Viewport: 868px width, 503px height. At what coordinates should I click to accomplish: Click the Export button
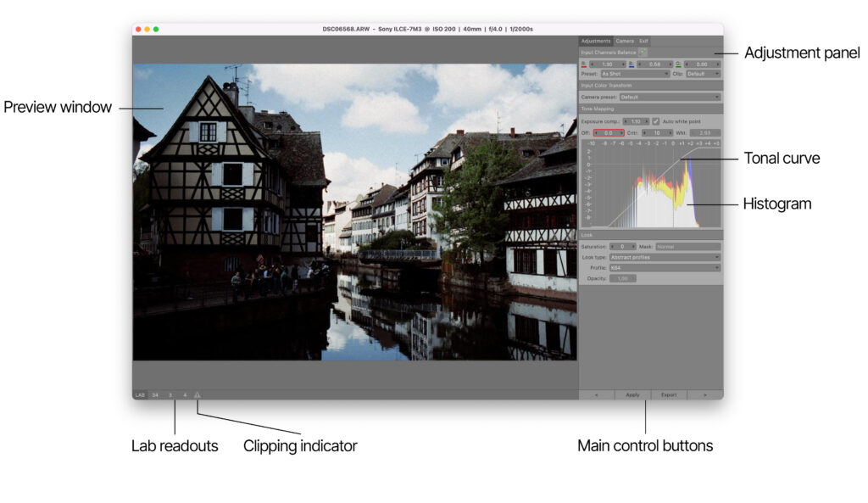[x=669, y=395]
